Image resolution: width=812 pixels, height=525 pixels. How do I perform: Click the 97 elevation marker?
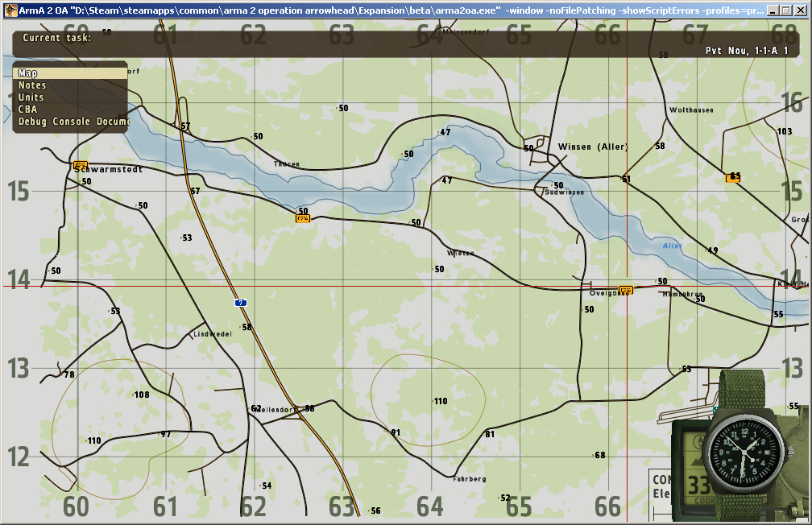166,434
